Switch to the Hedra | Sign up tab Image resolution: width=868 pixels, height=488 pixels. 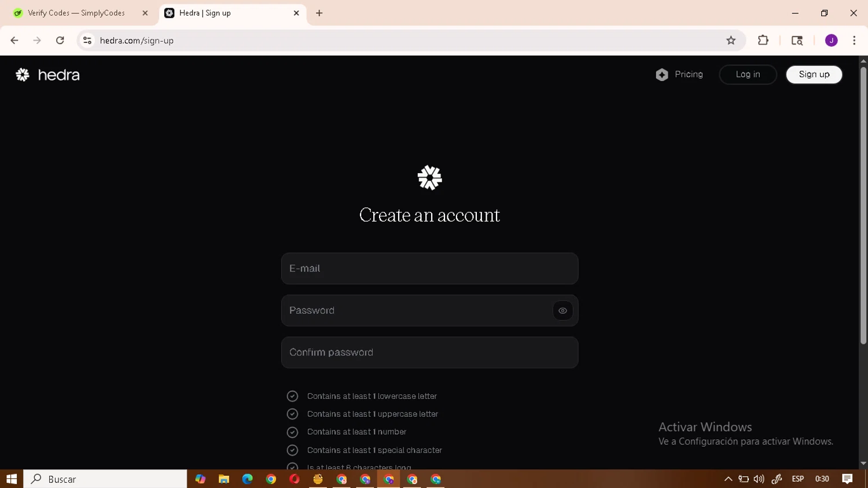[233, 13]
